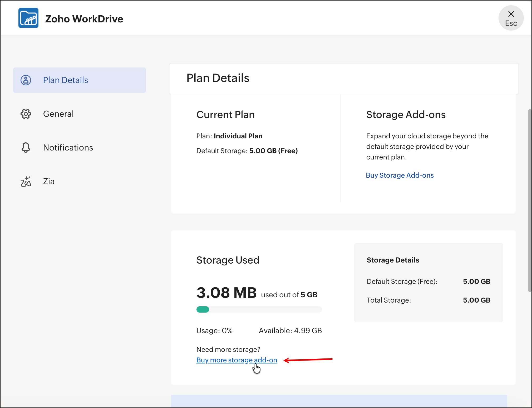Click the Plan Details page heading

click(218, 78)
